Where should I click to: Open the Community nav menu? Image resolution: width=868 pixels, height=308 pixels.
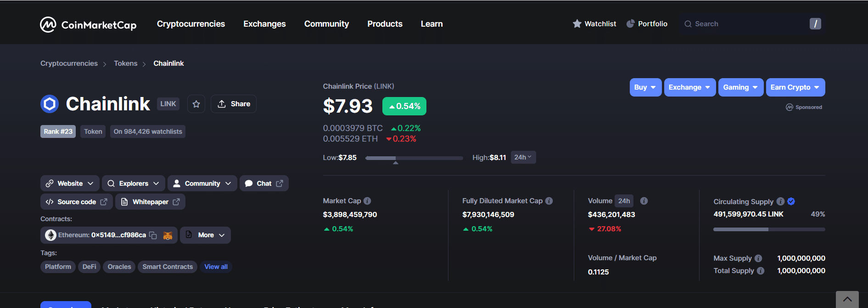pyautogui.click(x=326, y=24)
